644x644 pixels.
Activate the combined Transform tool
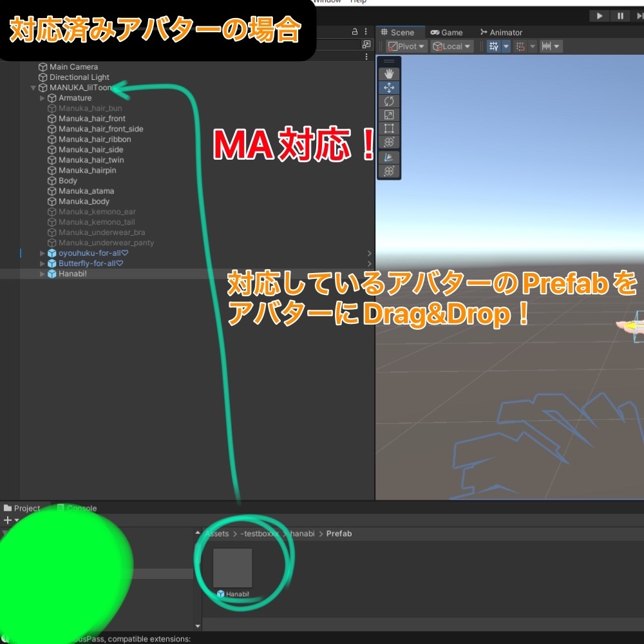(x=389, y=142)
